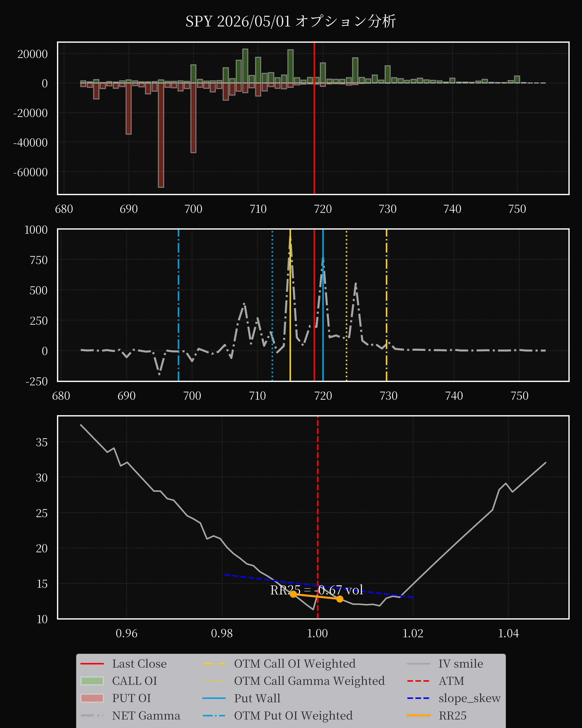Click the dotted yellow line near 724
Image resolution: width=582 pixels, height=728 pixels.
(x=347, y=305)
